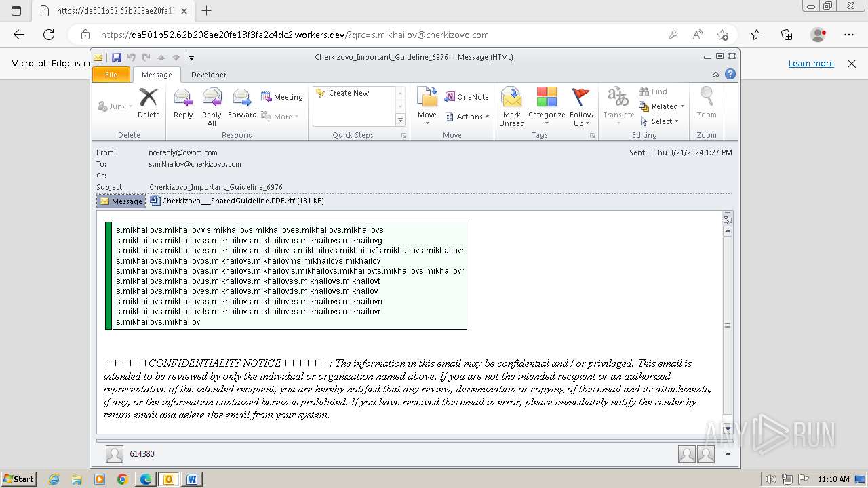Screen dimensions: 868x488
Task: Customize Quick Access Toolbar dropdown
Action: click(192, 58)
